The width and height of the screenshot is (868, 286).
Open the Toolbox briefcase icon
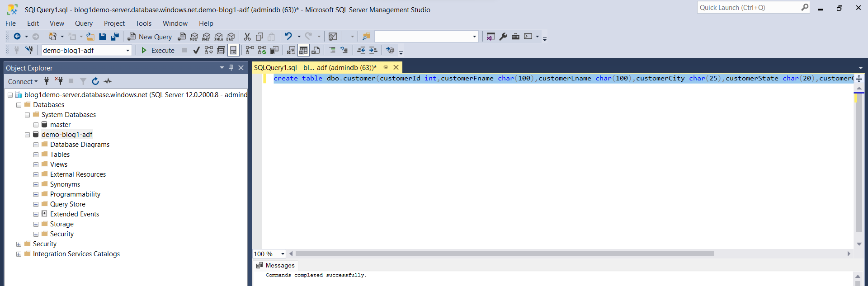pos(515,37)
